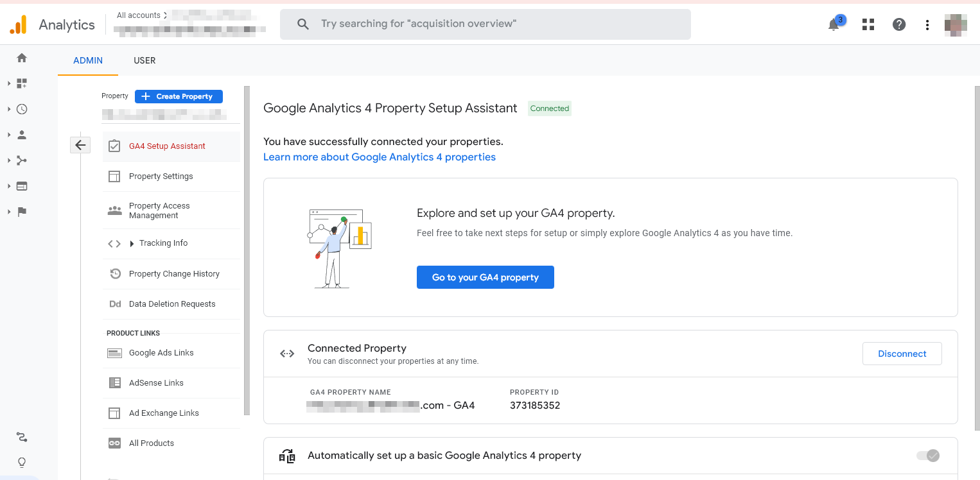Open the more options three-dot icon
The height and width of the screenshot is (480, 980).
tap(927, 24)
